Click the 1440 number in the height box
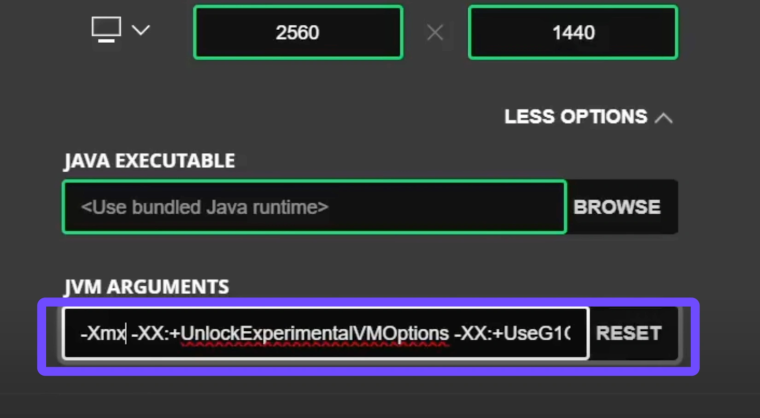The height and width of the screenshot is (418, 760). coord(573,32)
